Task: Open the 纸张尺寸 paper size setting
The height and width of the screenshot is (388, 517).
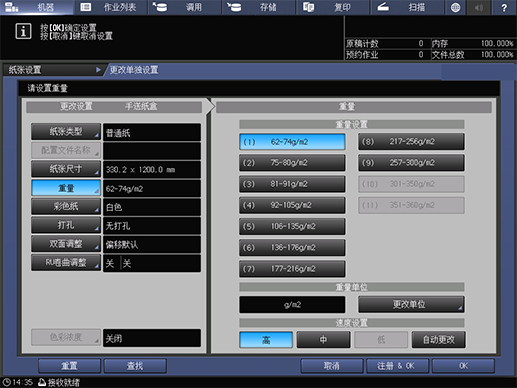Action: pyautogui.click(x=66, y=169)
